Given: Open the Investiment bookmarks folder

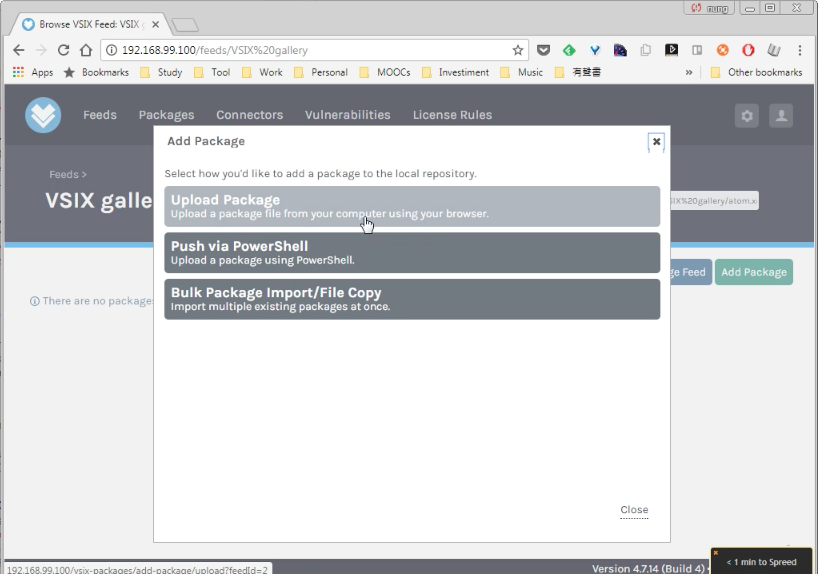Looking at the screenshot, I should click(x=455, y=72).
